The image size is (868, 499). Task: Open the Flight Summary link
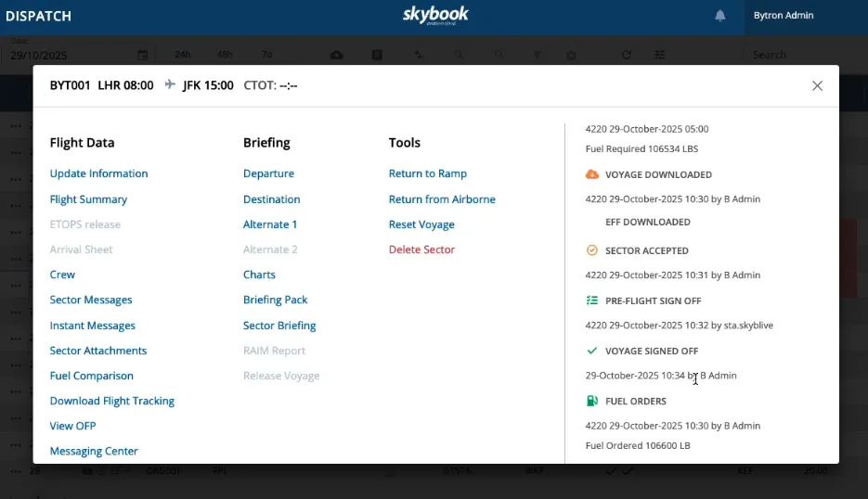[x=88, y=199]
